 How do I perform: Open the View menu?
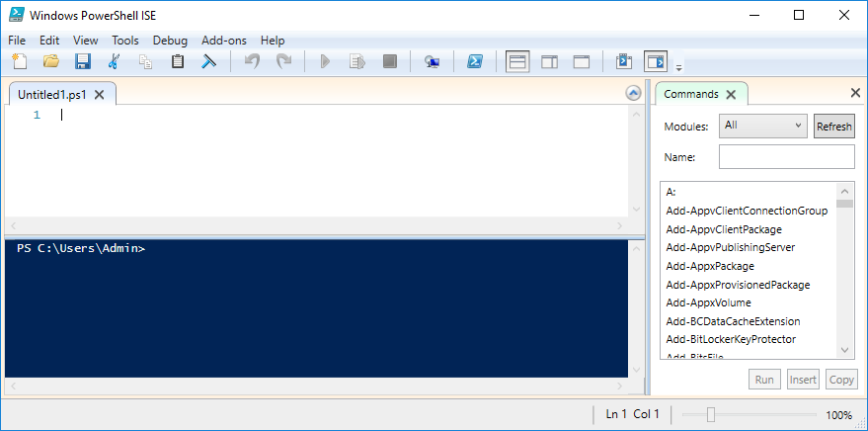pos(85,41)
